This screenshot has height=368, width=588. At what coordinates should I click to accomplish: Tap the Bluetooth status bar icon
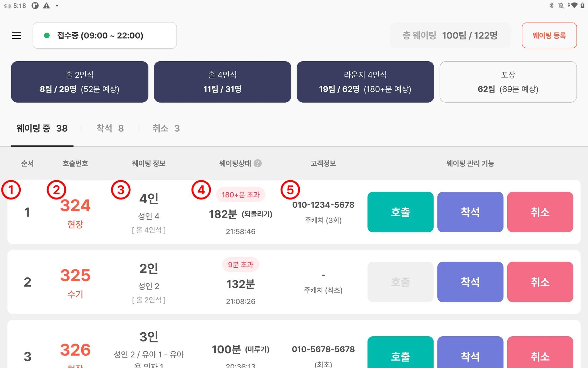tap(551, 5)
